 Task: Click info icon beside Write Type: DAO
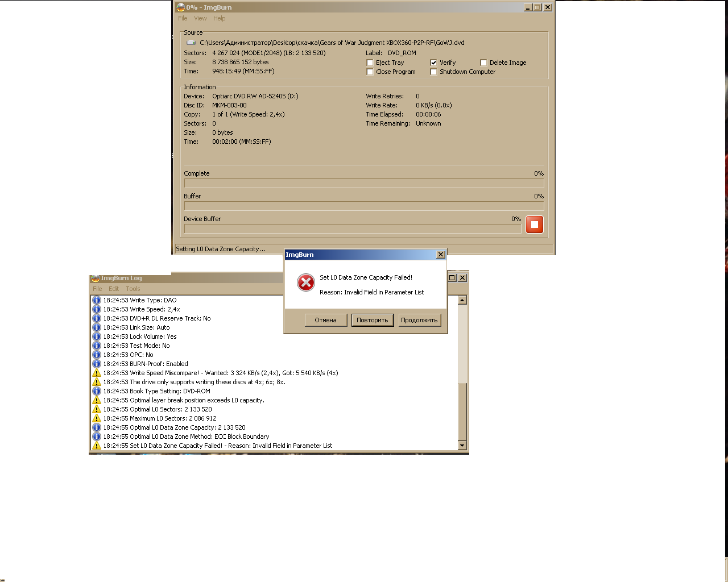97,300
